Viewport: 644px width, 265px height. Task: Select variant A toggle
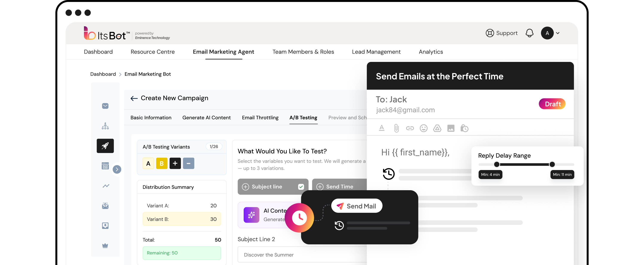[x=148, y=163]
